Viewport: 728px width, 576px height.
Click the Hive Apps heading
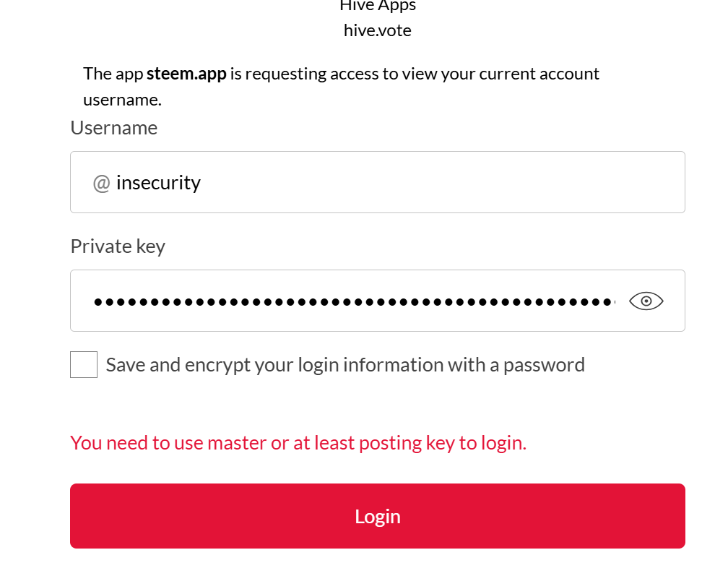point(378,6)
